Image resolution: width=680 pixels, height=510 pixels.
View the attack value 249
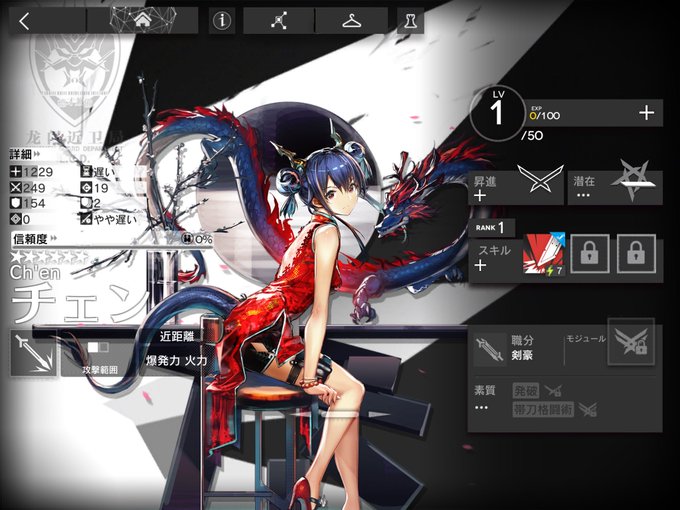point(28,188)
